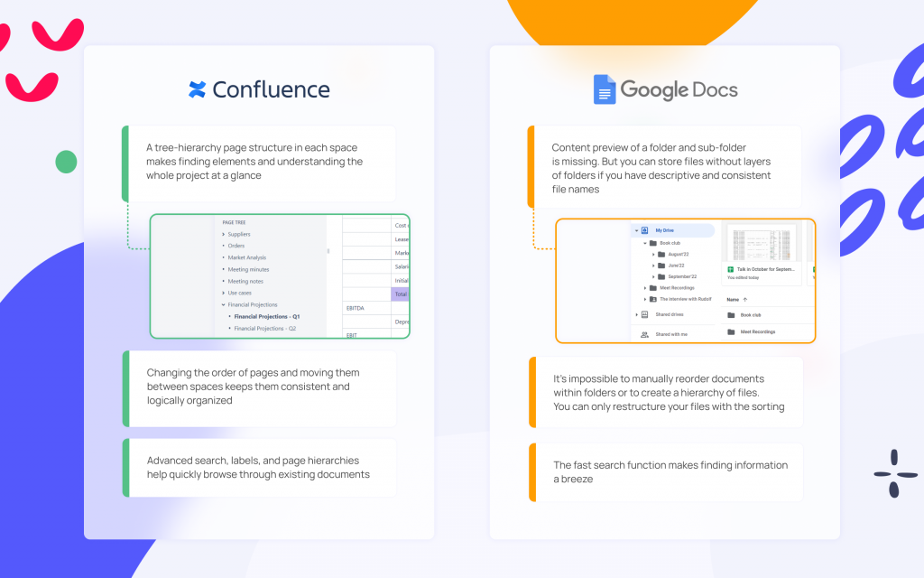Expand the Suppliers item in the page tree

[223, 234]
